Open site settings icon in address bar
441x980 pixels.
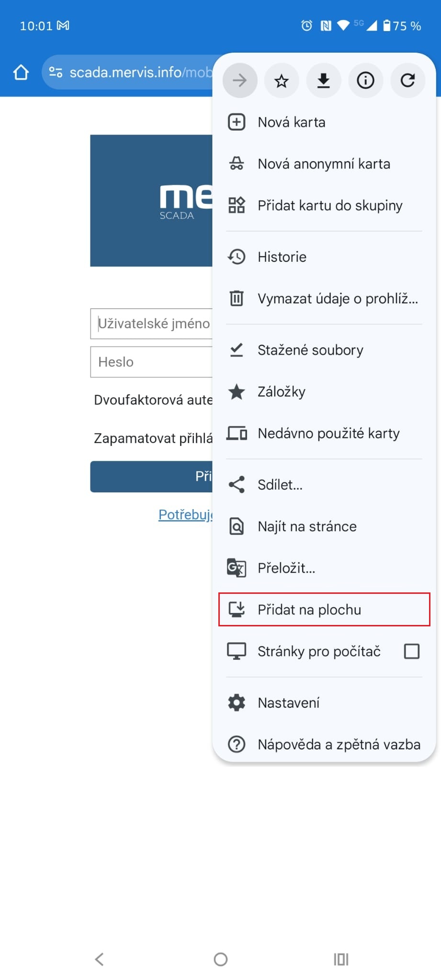56,72
